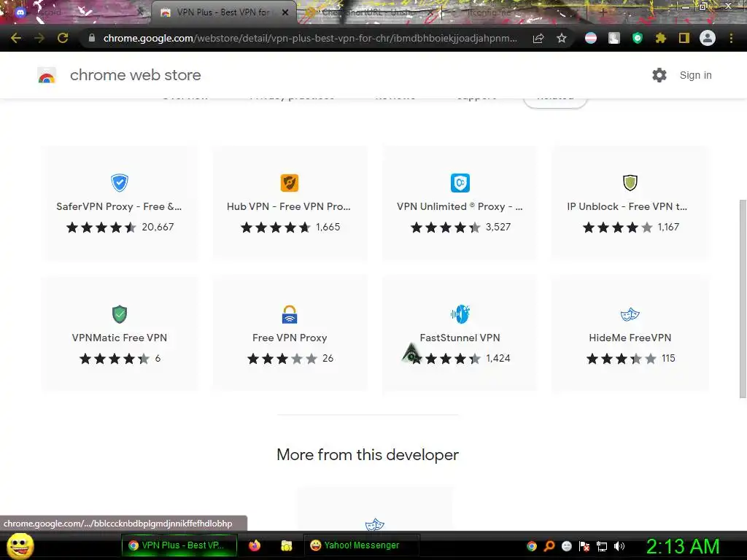This screenshot has width=747, height=560.
Task: Click VPN Plus taskbar window button
Action: click(x=179, y=545)
